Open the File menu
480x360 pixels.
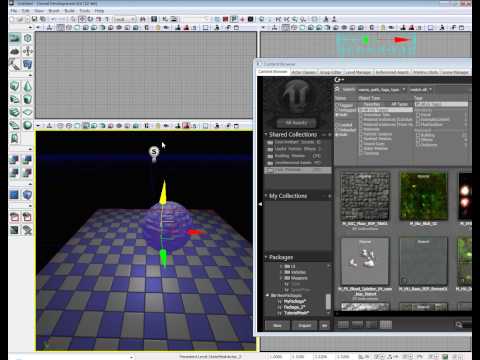click(14, 11)
